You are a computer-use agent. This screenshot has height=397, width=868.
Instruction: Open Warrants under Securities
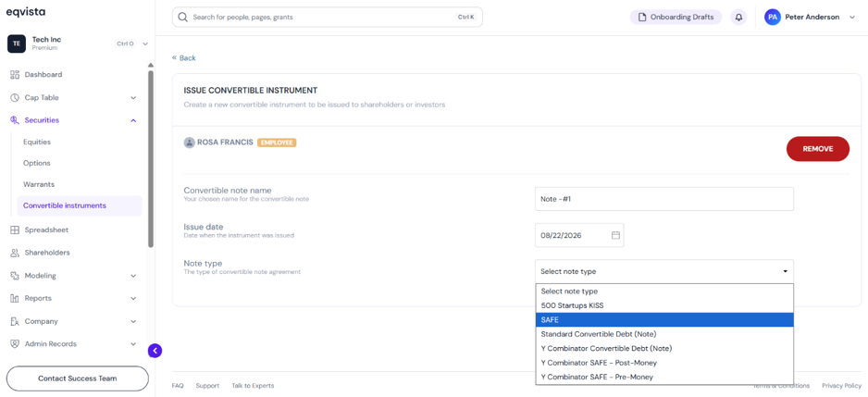click(39, 184)
